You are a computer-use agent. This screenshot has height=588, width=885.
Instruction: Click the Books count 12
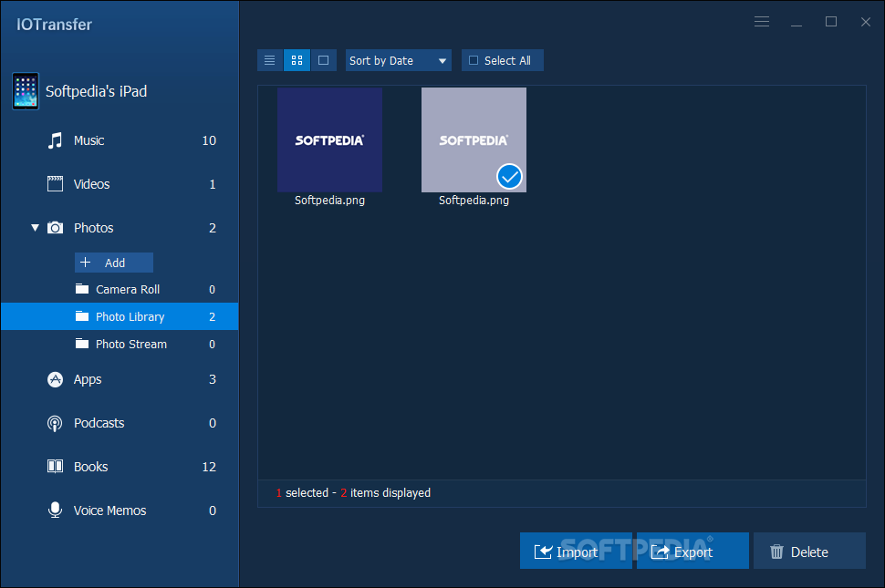(x=209, y=467)
